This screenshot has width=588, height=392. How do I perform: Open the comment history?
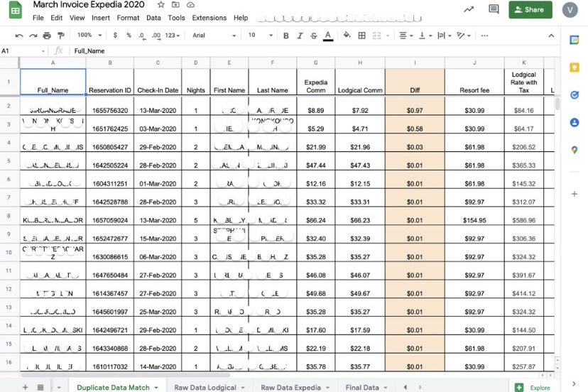pyautogui.click(x=494, y=9)
